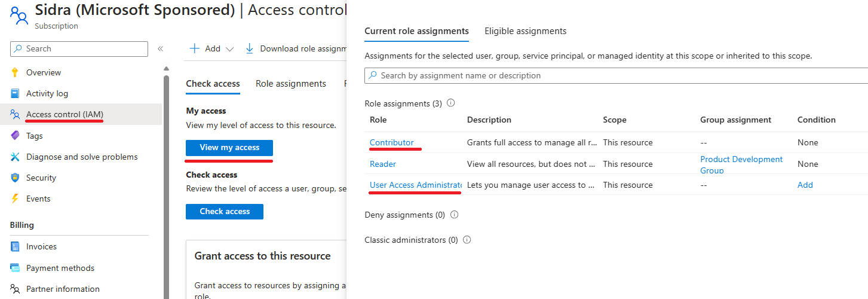Image resolution: width=868 pixels, height=299 pixels.
Task: Open the Contributor role link
Action: coord(392,142)
